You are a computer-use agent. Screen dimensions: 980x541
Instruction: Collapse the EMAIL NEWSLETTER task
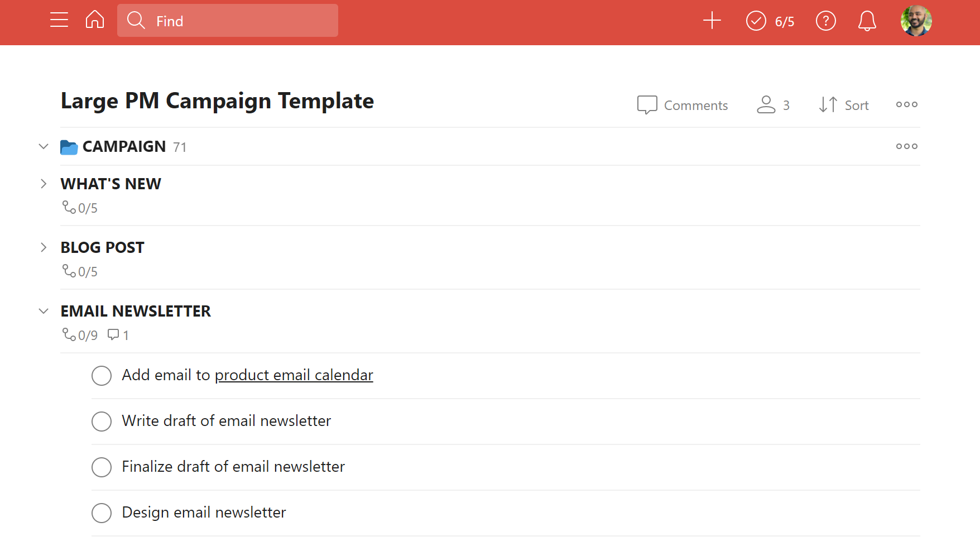tap(44, 311)
